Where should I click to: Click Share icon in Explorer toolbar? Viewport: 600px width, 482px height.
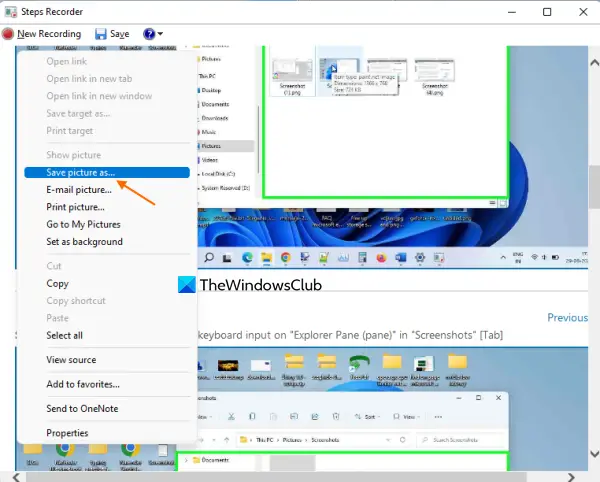tap(315, 417)
